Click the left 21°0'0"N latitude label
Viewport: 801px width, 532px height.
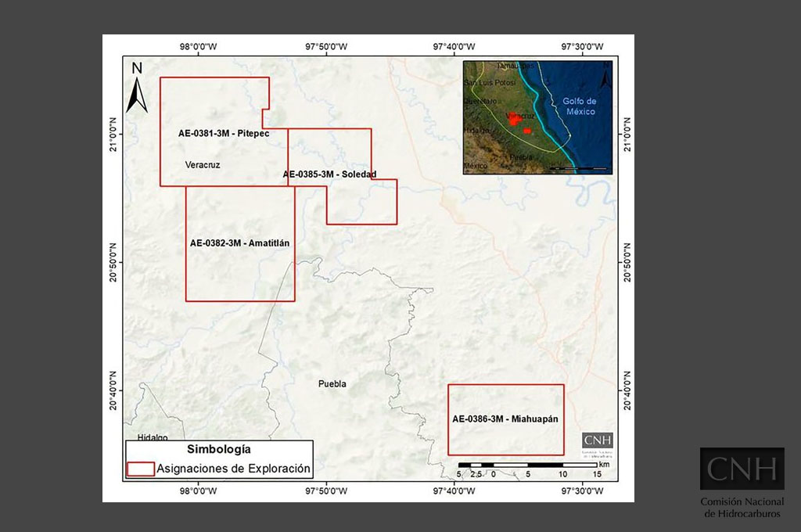click(x=113, y=135)
